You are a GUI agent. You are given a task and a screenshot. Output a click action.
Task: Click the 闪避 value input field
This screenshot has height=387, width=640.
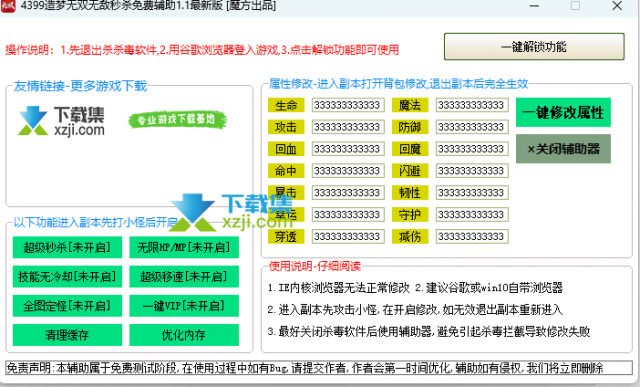pyautogui.click(x=472, y=171)
